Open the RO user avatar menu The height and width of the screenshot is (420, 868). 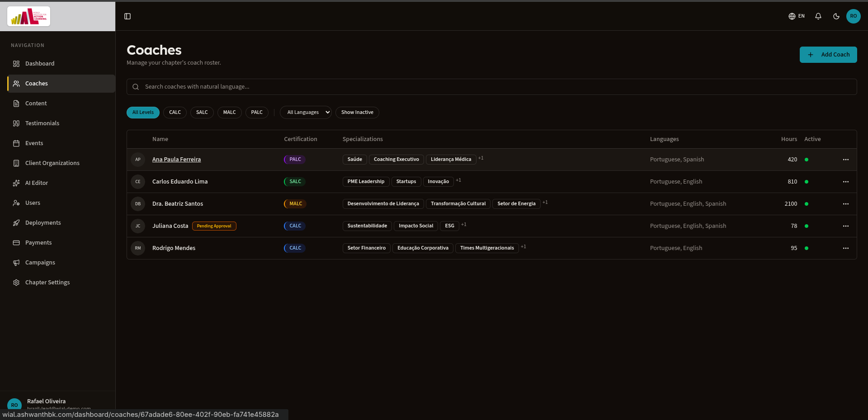(x=854, y=16)
